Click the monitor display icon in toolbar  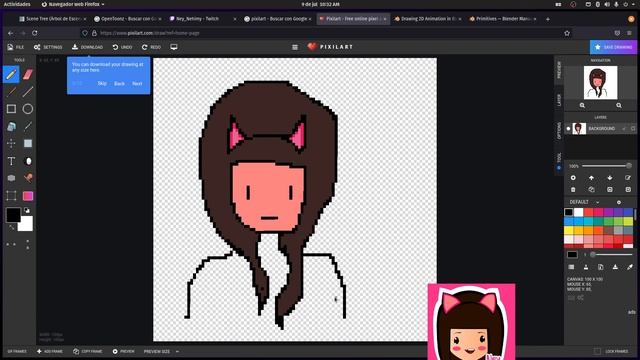coord(174,47)
